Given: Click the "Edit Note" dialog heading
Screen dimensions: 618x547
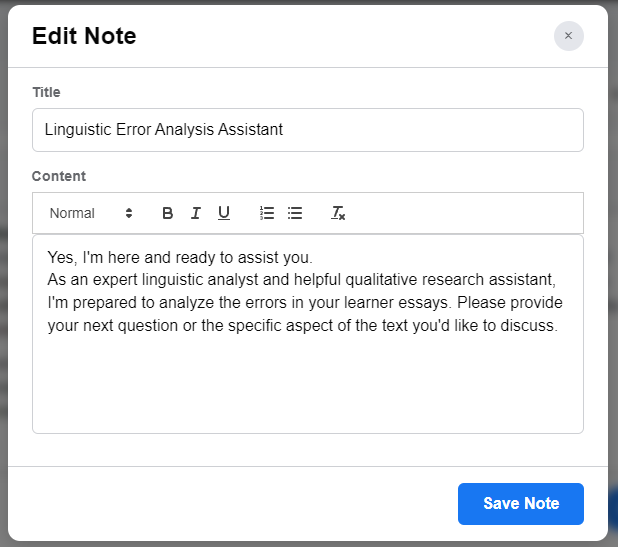Looking at the screenshot, I should coord(84,37).
